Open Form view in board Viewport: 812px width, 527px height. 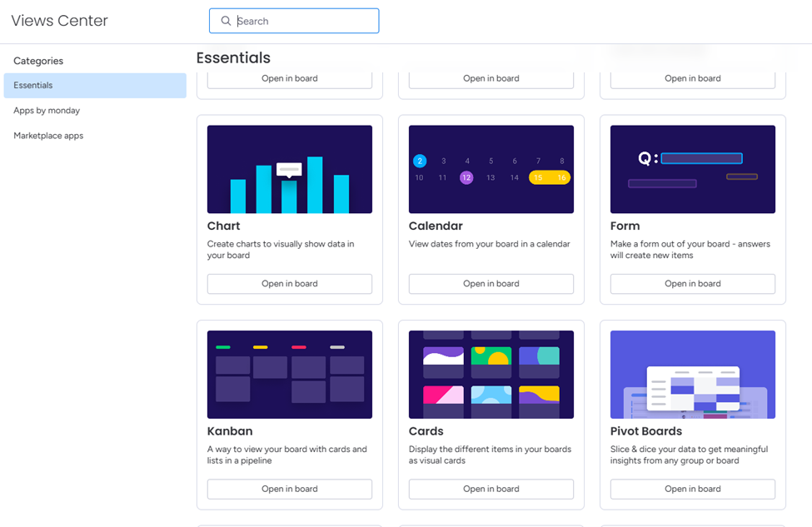tap(692, 284)
